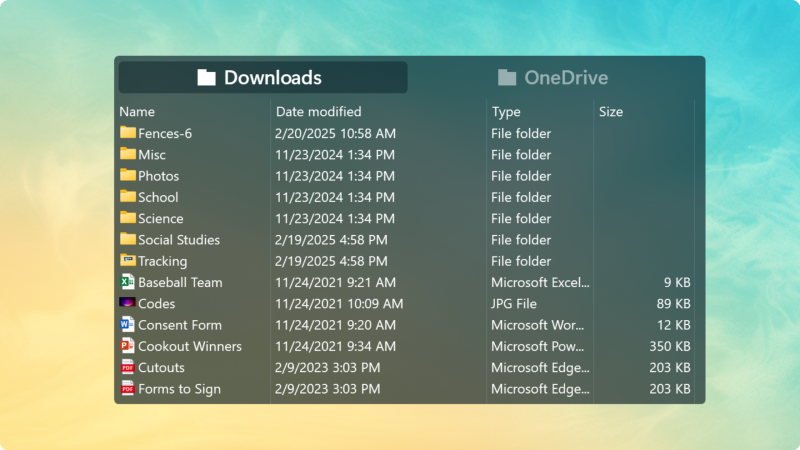
Task: Switch to the OneDrive tab
Action: (553, 78)
